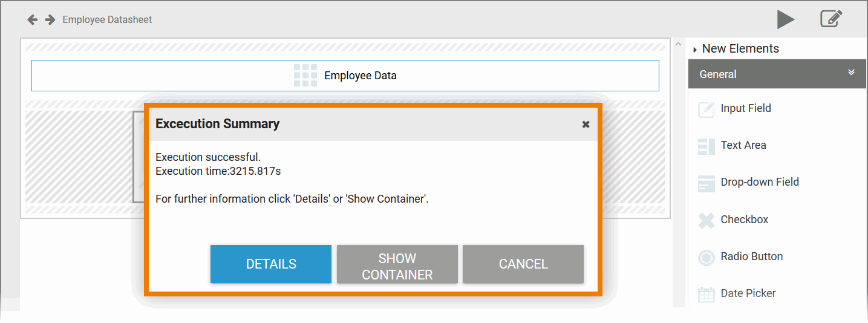Click the Employee Data grid icon
This screenshot has width=868, height=323.
point(305,76)
